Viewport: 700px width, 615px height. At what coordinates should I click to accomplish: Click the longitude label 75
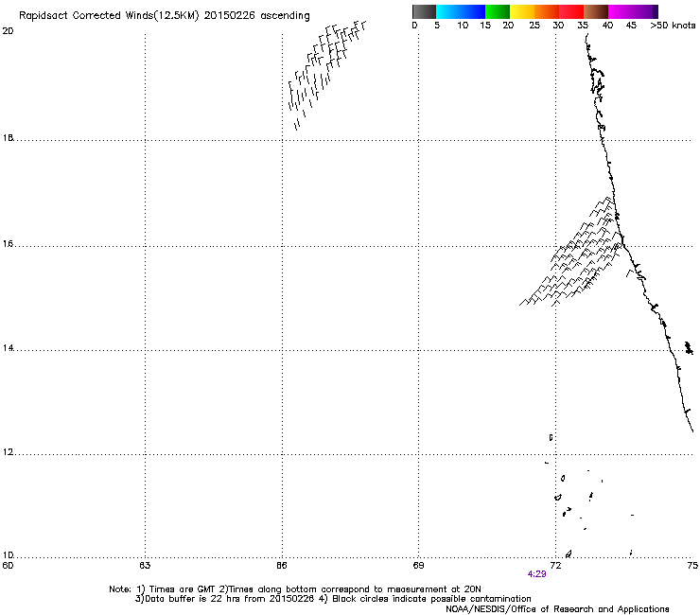click(x=692, y=566)
